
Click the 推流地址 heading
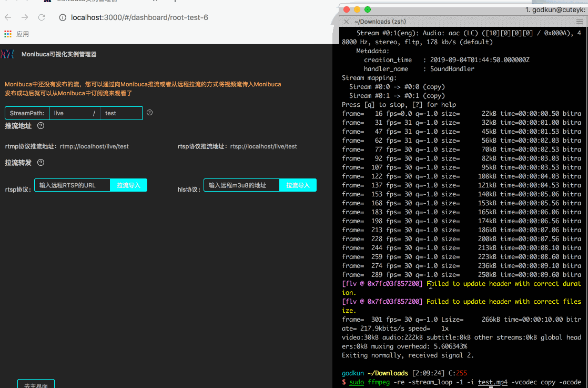(x=18, y=126)
